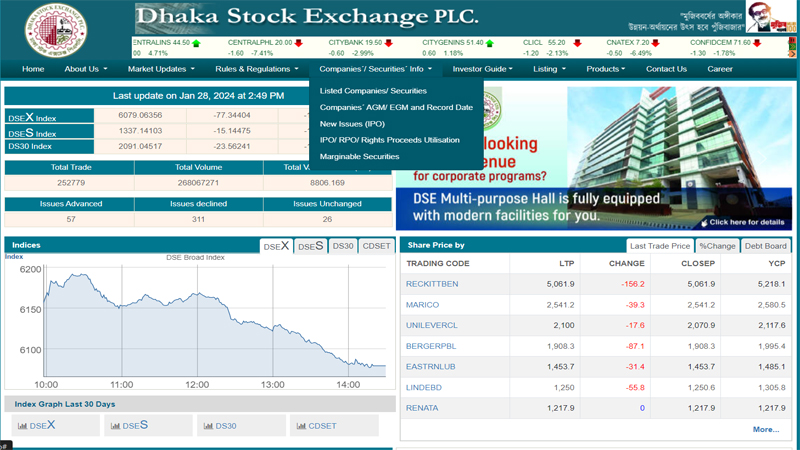Open the Rules & Regulations dropdown

257,69
